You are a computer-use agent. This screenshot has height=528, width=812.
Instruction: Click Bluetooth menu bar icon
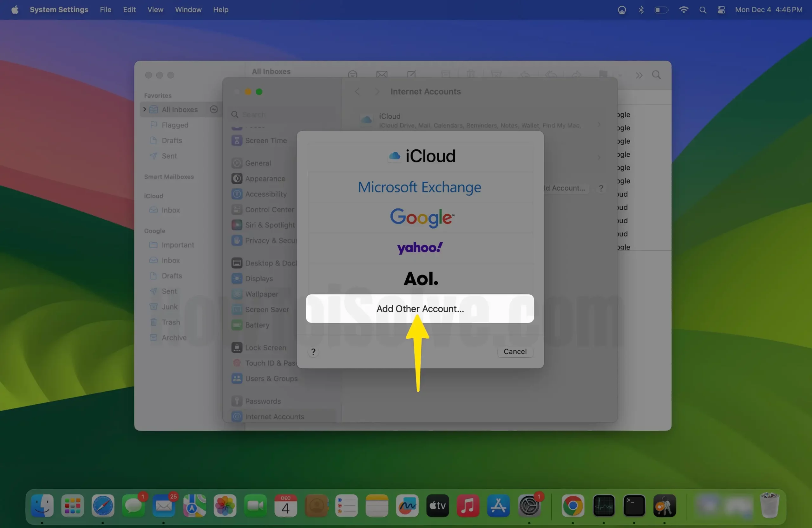tap(641, 10)
